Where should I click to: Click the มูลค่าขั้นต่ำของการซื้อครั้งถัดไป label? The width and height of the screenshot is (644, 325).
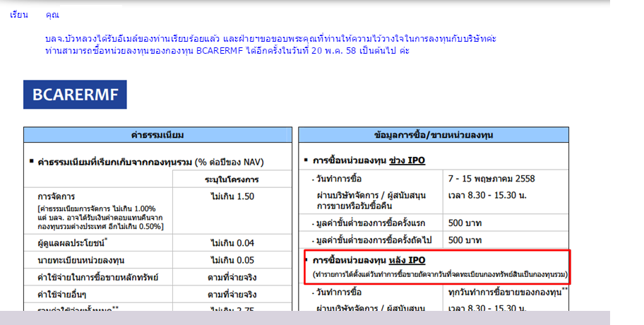click(x=374, y=240)
